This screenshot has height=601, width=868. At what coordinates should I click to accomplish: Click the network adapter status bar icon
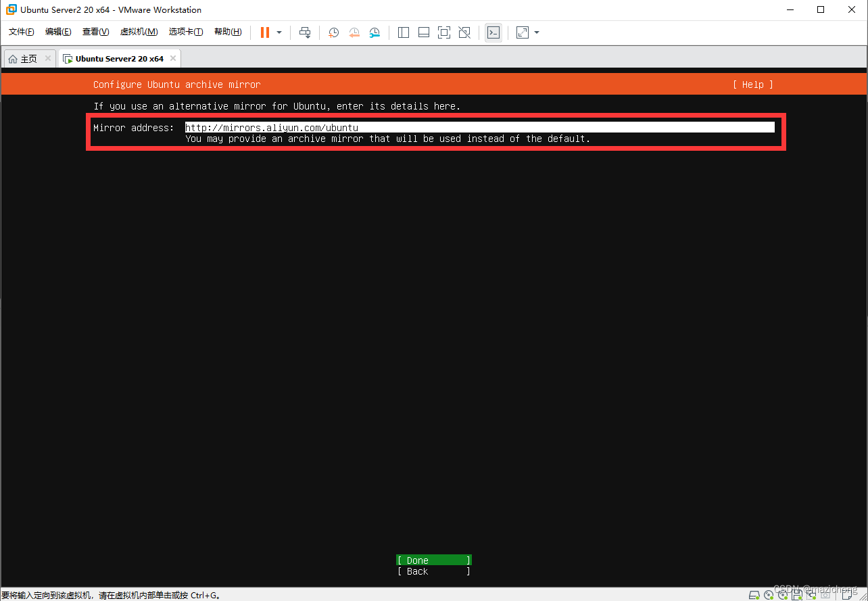pos(811,596)
